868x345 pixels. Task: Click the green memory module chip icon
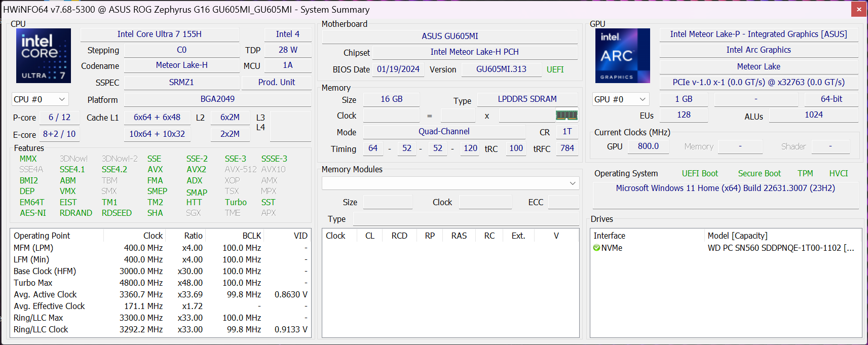(567, 116)
